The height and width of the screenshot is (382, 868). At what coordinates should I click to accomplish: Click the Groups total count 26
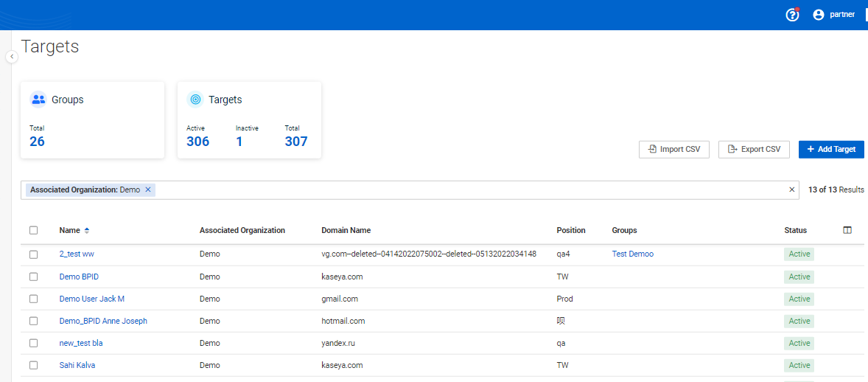(37, 142)
